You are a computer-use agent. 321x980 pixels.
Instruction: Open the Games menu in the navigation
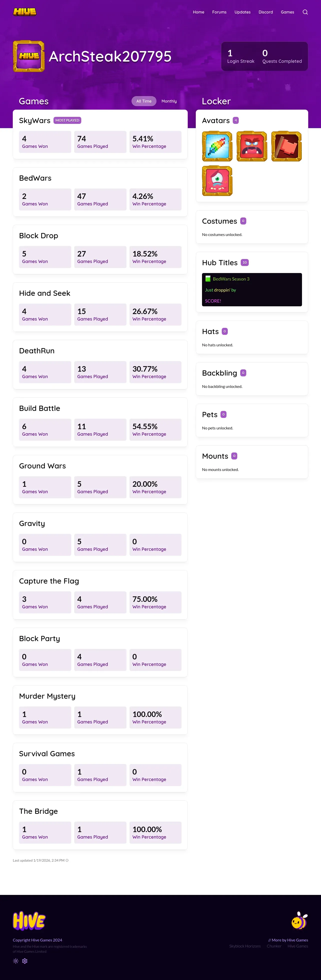[287, 12]
